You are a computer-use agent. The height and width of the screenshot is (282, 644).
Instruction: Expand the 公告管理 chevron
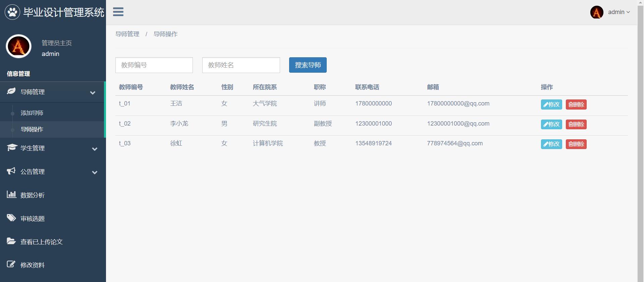click(95, 172)
